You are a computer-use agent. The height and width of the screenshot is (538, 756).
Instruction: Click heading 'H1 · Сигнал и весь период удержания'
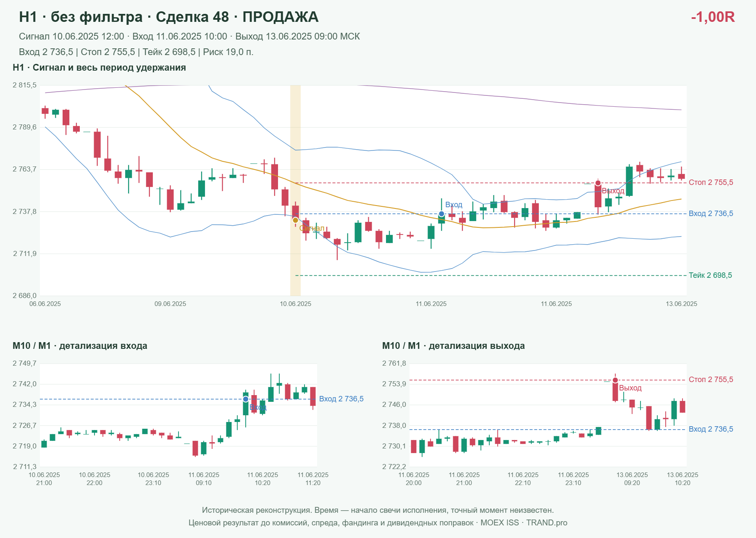(x=99, y=68)
